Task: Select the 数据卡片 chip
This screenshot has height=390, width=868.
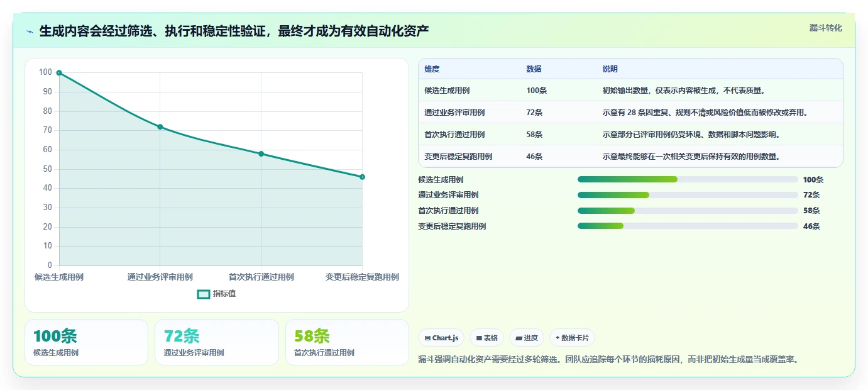Action: click(572, 338)
